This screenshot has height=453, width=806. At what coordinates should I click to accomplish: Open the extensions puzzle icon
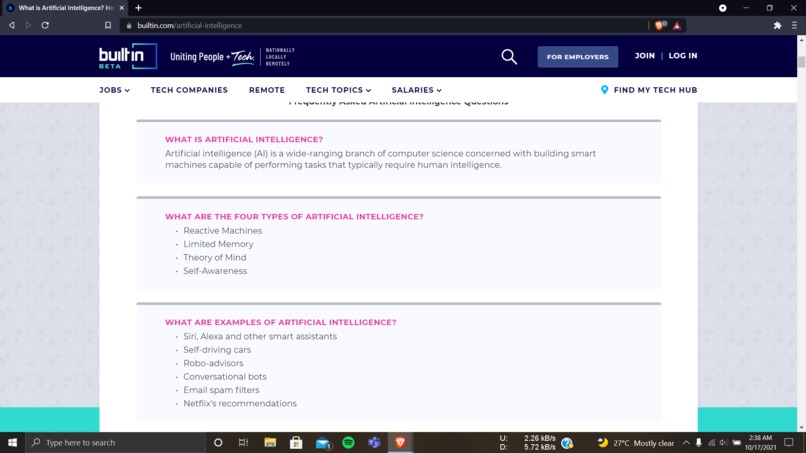[777, 25]
